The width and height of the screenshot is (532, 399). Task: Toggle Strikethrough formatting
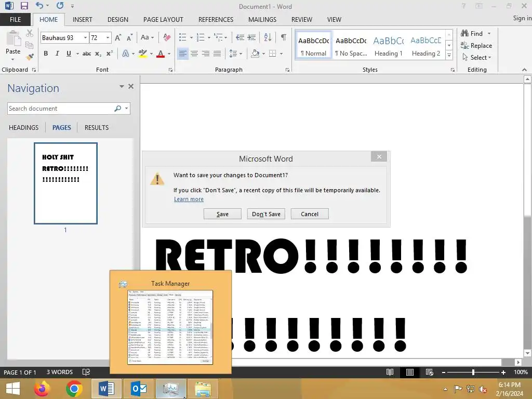(x=87, y=54)
